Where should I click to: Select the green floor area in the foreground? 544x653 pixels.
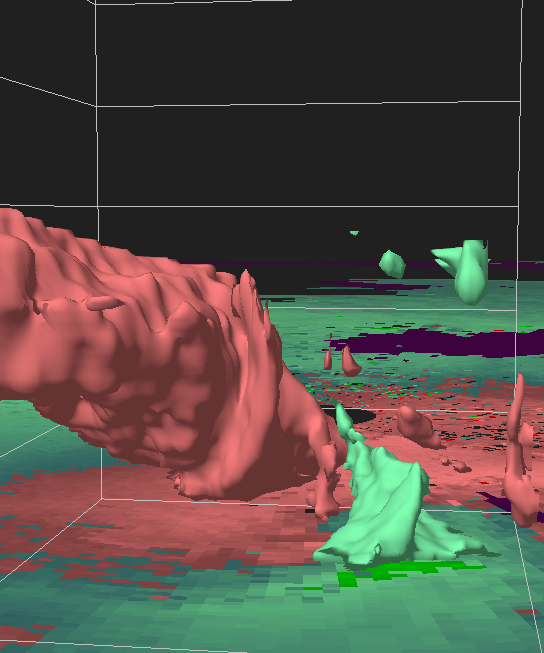(x=292, y=616)
